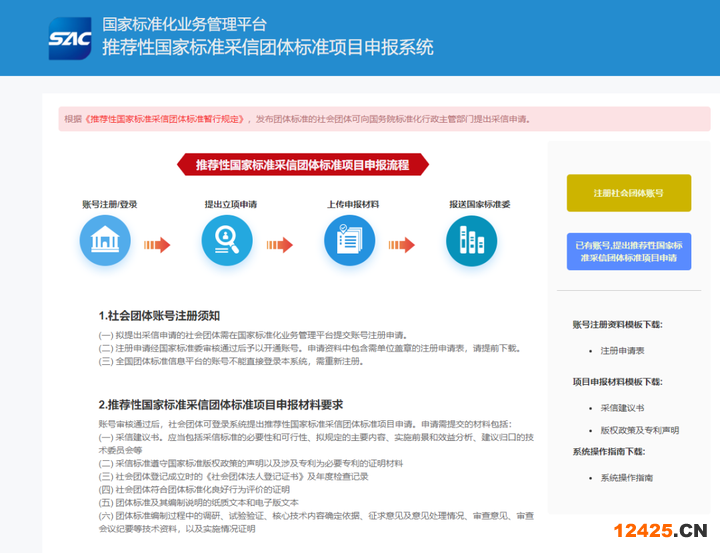Click the 账号注册/登录 building icon

(x=105, y=241)
